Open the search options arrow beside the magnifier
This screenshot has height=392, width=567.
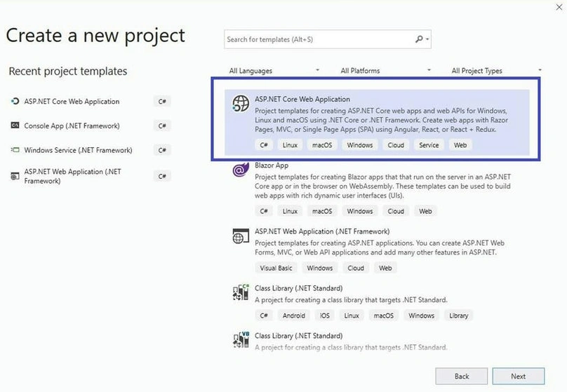[427, 39]
